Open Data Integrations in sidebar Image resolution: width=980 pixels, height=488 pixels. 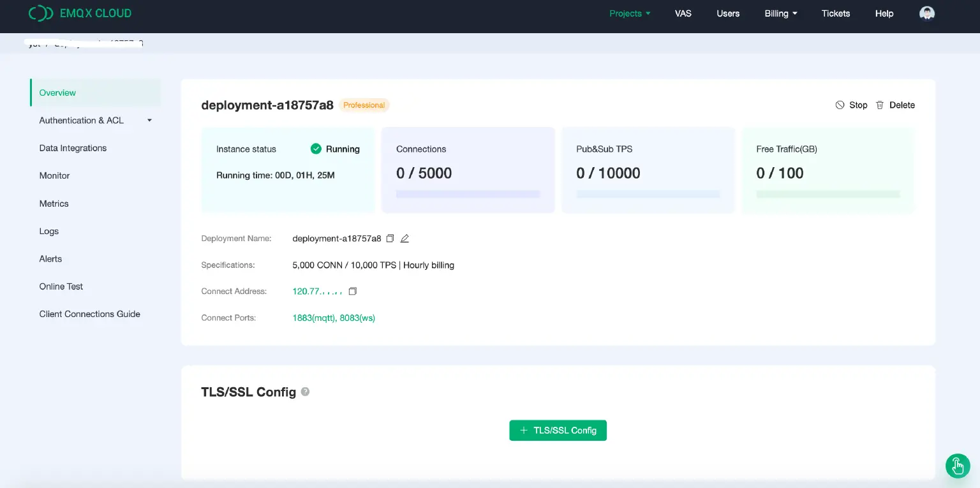pos(73,148)
